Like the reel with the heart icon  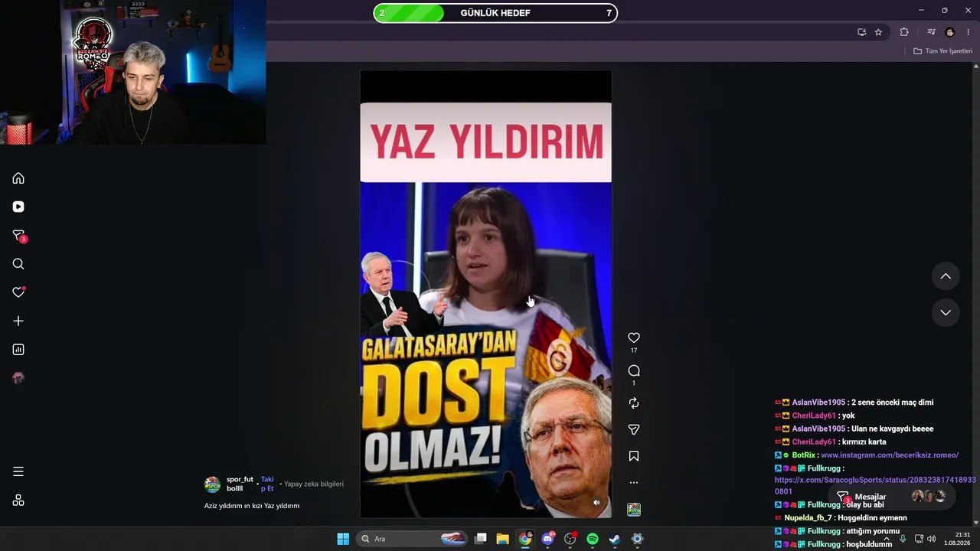[x=634, y=337]
